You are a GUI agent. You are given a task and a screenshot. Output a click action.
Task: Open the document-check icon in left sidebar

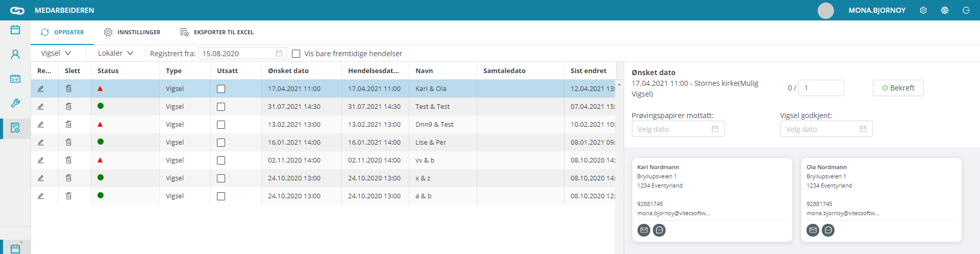[x=15, y=128]
